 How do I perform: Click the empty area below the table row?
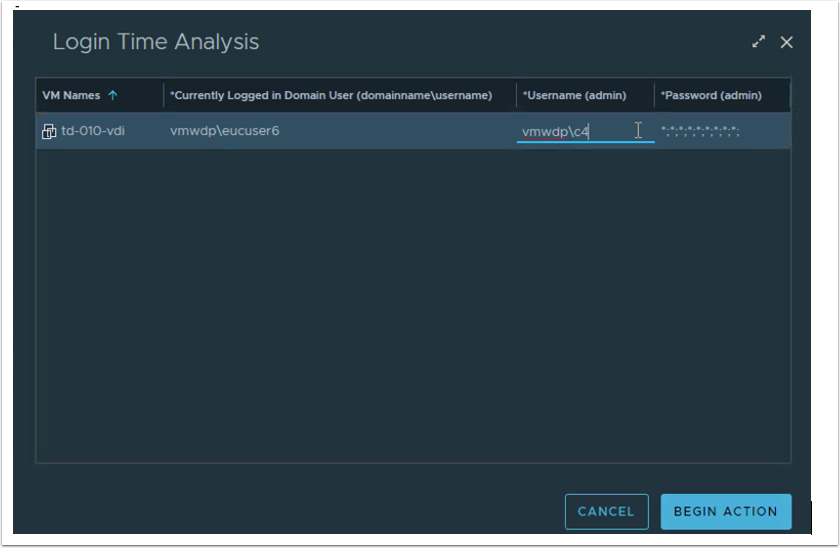point(412,300)
